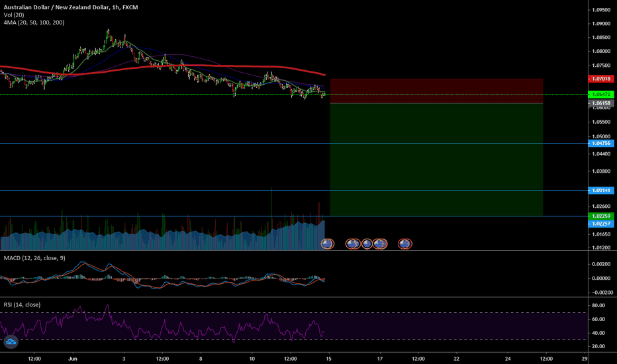Click the green 1.06472 current price tag
617x364 pixels.
tap(601, 95)
